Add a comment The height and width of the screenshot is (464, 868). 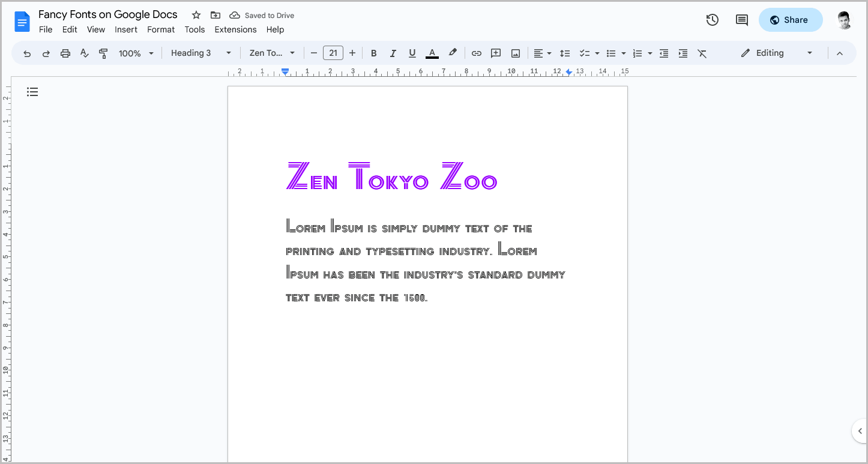pyautogui.click(x=496, y=53)
